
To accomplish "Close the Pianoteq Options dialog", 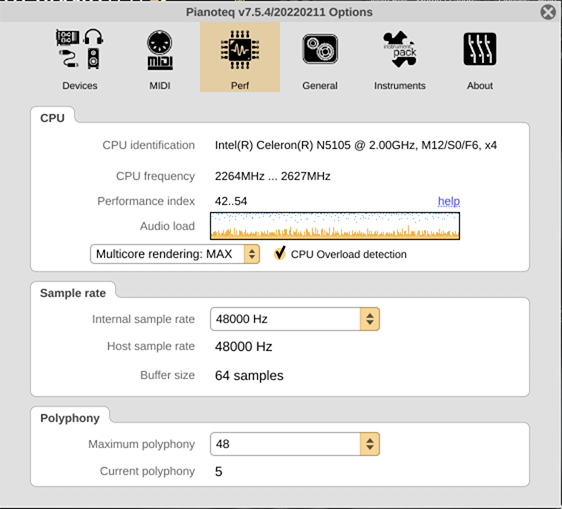I will coord(548,13).
